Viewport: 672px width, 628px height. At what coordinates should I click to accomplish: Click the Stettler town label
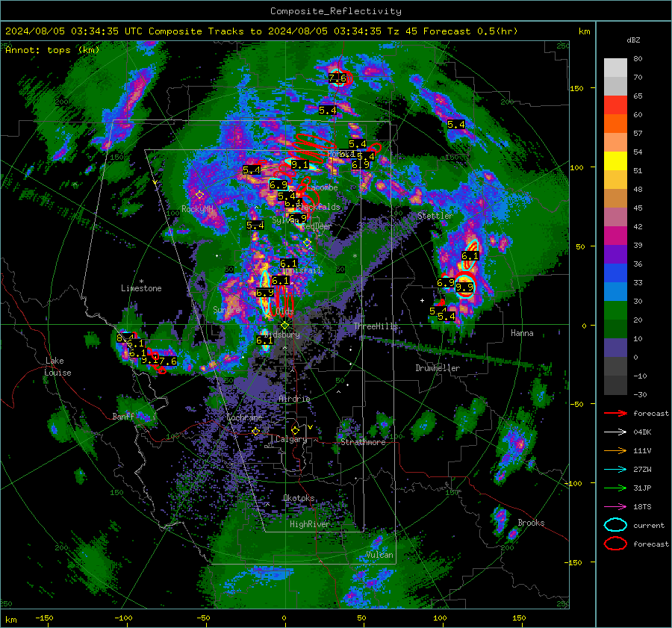(435, 216)
